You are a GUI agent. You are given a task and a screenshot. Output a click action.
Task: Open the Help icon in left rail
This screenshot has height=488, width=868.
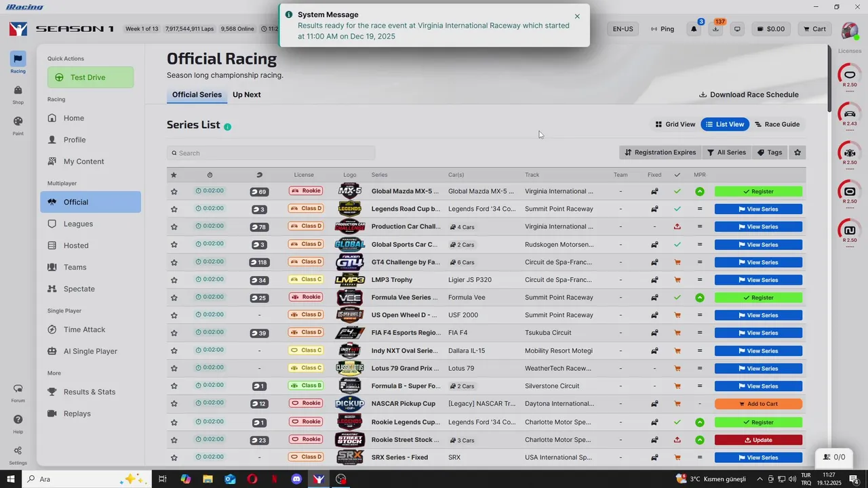click(x=18, y=423)
